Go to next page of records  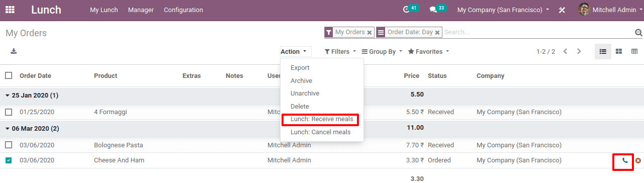click(579, 51)
